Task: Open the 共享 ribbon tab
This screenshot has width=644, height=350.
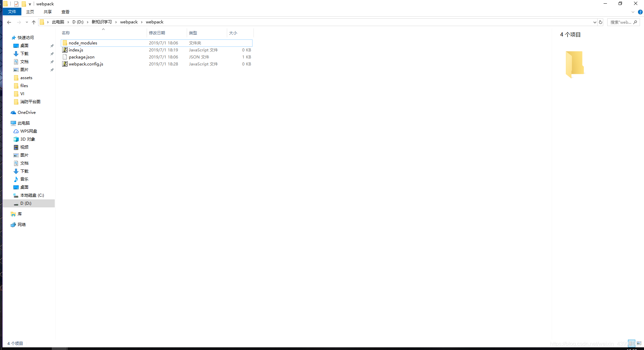Action: coord(48,12)
